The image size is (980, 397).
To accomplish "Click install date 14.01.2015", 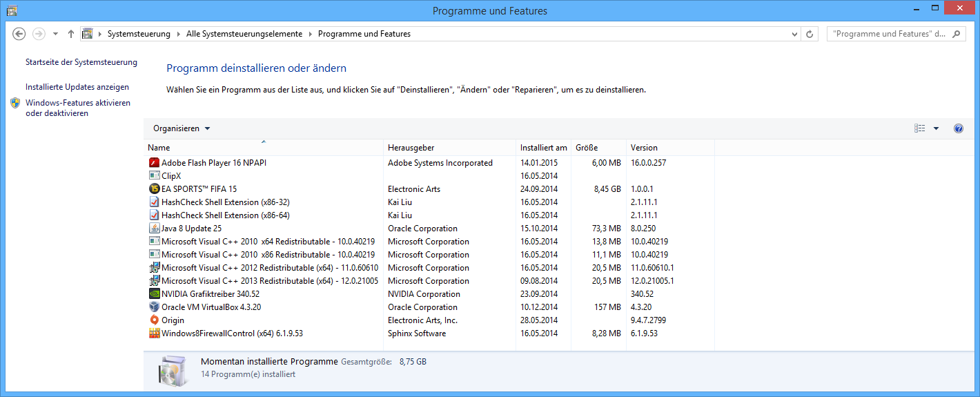I will (539, 163).
